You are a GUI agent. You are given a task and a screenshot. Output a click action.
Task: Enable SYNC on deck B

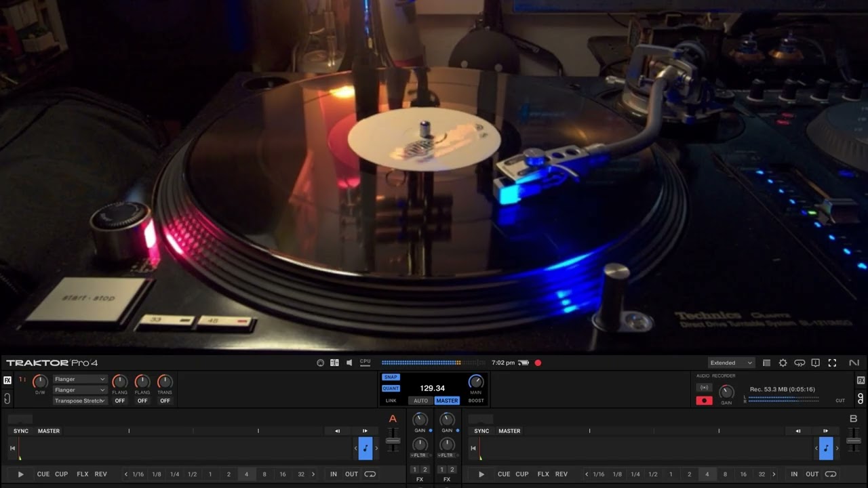[x=481, y=431]
